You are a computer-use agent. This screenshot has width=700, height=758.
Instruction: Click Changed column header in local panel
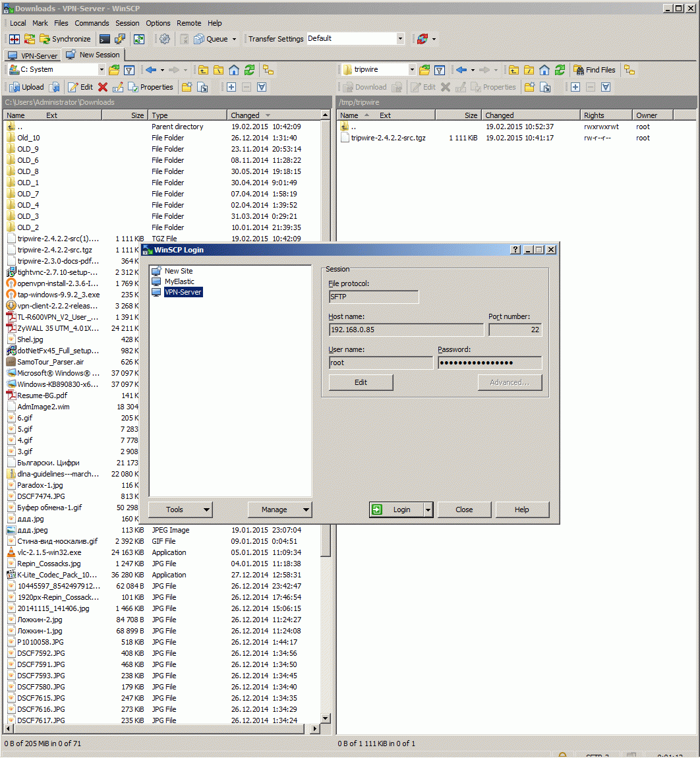pos(274,115)
